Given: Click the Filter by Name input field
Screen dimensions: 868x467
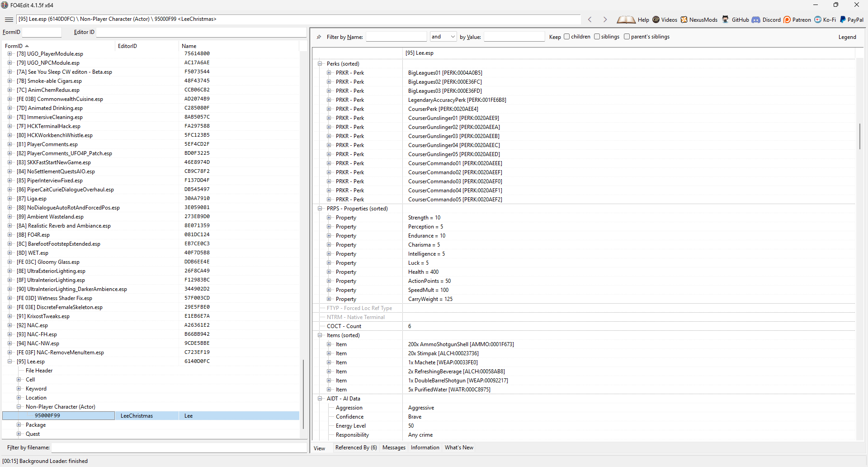Looking at the screenshot, I should pyautogui.click(x=396, y=37).
